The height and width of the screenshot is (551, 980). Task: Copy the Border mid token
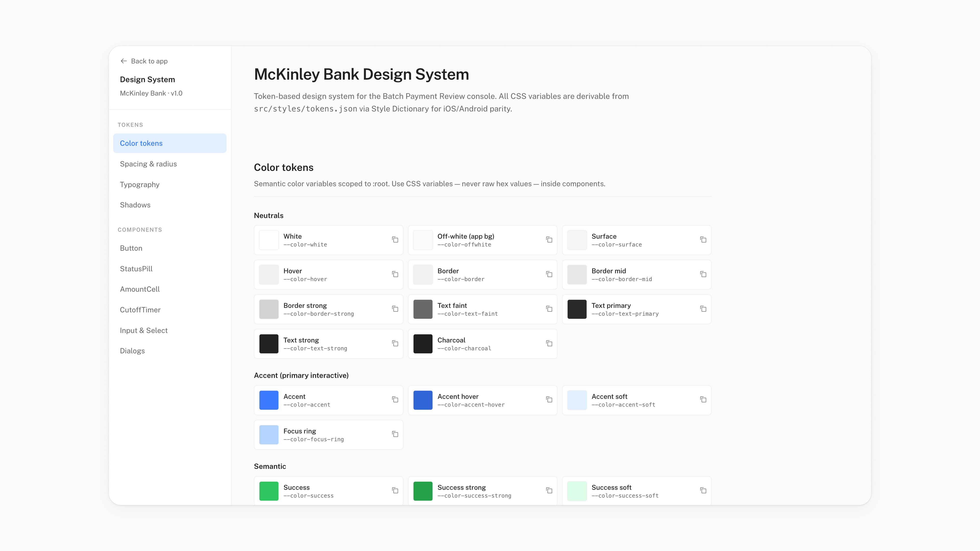703,274
